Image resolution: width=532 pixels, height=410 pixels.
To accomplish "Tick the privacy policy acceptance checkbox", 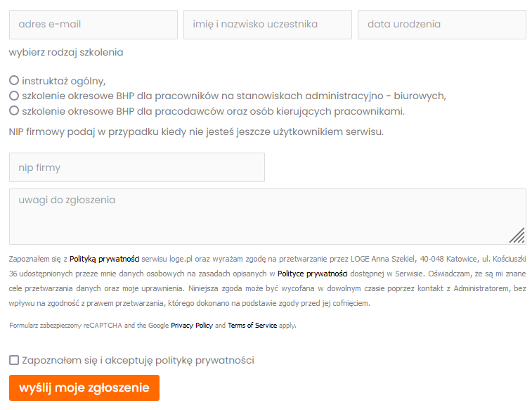I will (14, 360).
